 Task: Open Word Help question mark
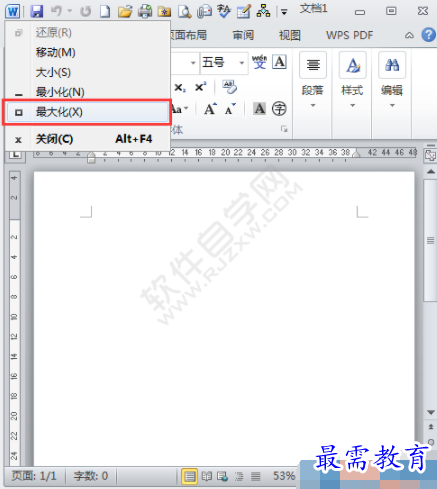tap(429, 35)
